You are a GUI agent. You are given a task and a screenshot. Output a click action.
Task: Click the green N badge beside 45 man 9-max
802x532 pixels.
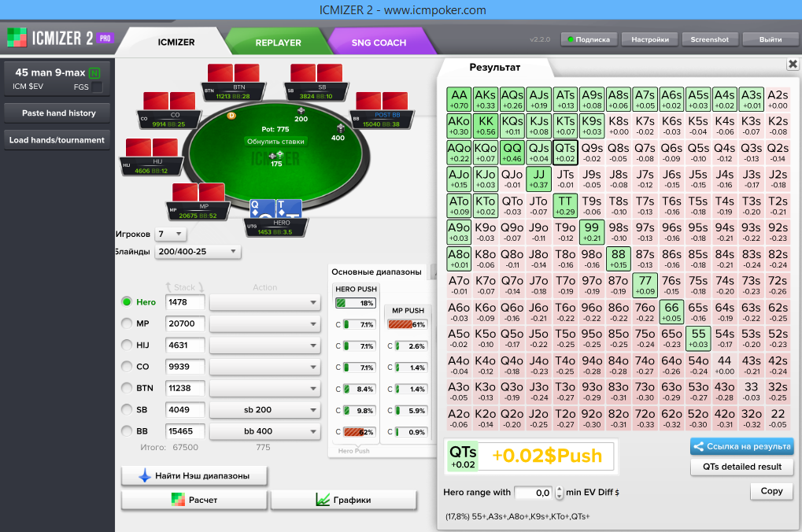(94, 73)
